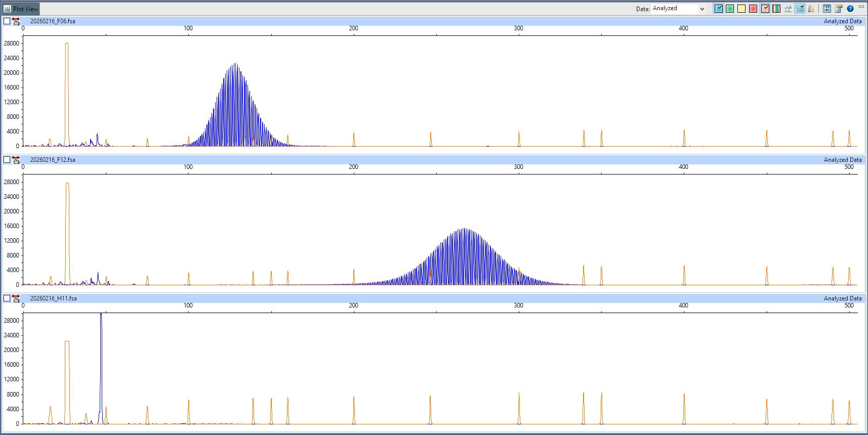Check the box for 20260216_H11.fsa
This screenshot has height=435, width=868.
point(7,298)
